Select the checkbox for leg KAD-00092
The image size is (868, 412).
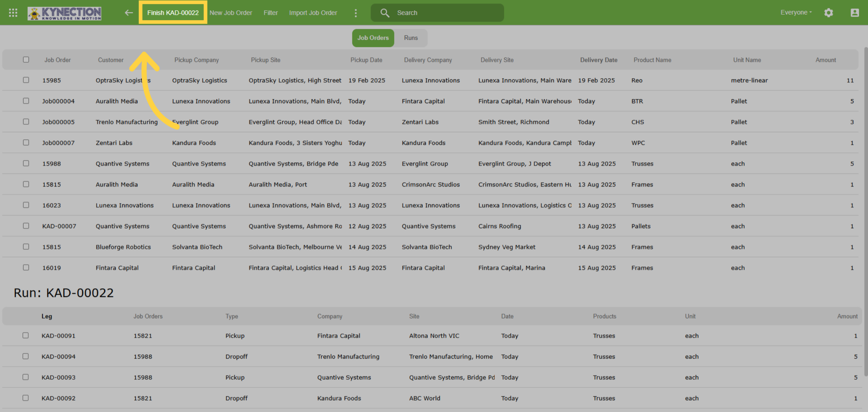click(26, 398)
